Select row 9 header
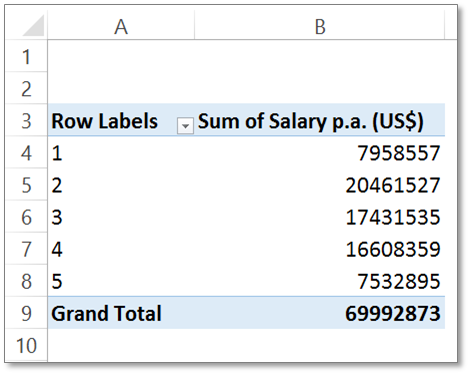 tap(27, 313)
